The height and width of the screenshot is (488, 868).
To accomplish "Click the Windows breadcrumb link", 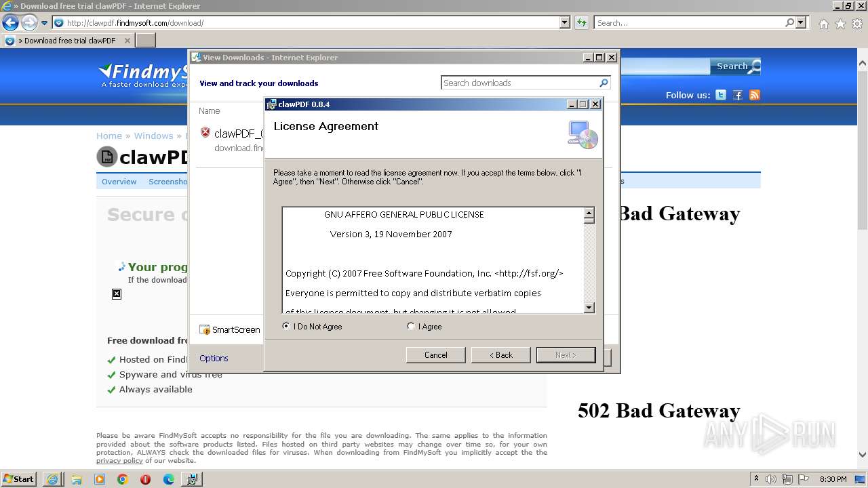I will [x=153, y=136].
